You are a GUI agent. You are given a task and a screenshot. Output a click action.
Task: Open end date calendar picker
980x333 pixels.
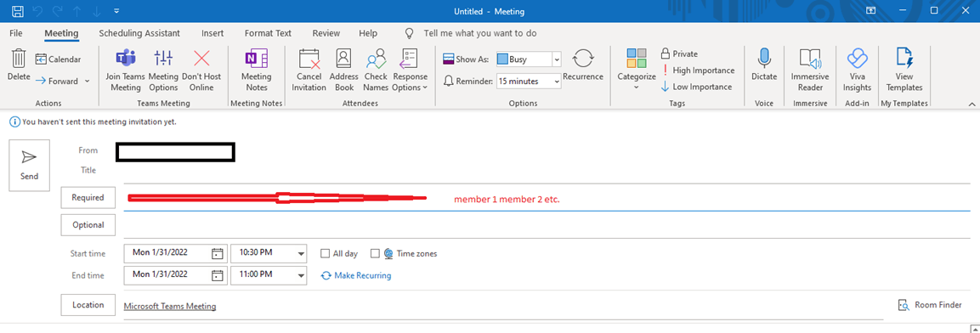click(x=218, y=275)
